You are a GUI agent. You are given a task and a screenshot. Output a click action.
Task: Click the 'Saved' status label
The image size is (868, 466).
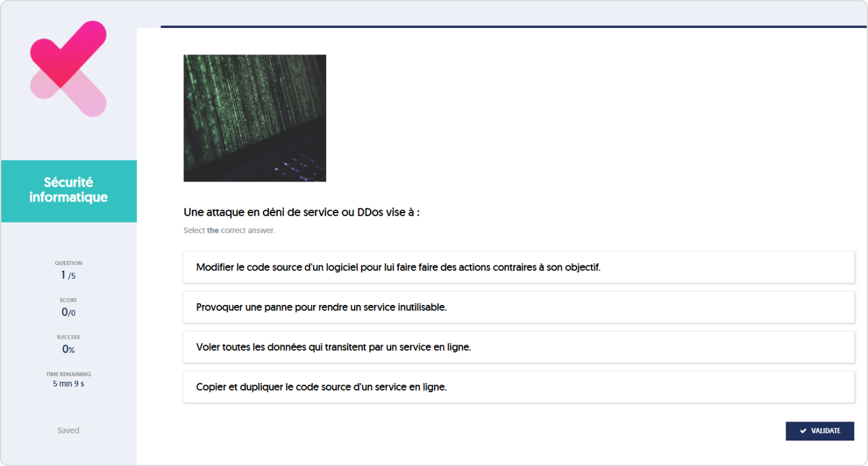tap(68, 430)
